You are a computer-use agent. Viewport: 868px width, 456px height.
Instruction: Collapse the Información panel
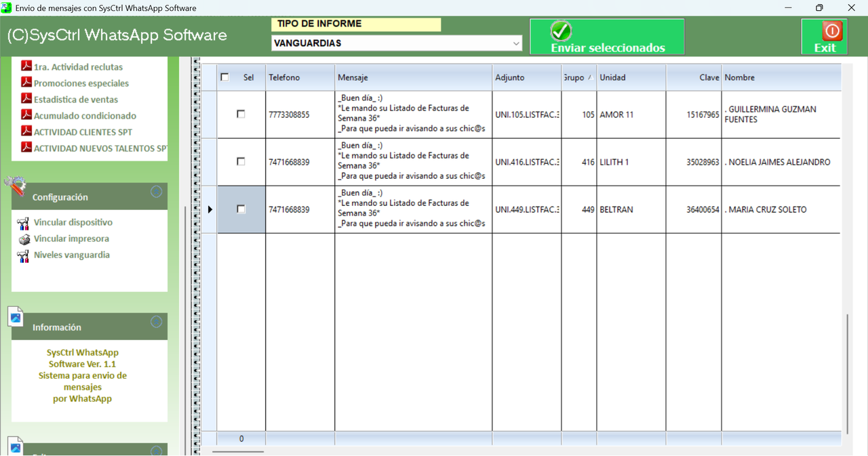tap(157, 322)
